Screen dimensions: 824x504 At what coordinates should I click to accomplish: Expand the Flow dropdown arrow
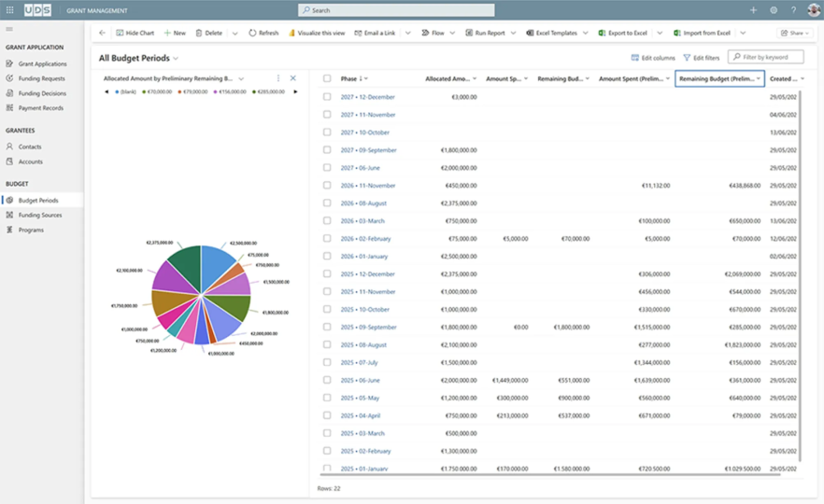coord(452,33)
